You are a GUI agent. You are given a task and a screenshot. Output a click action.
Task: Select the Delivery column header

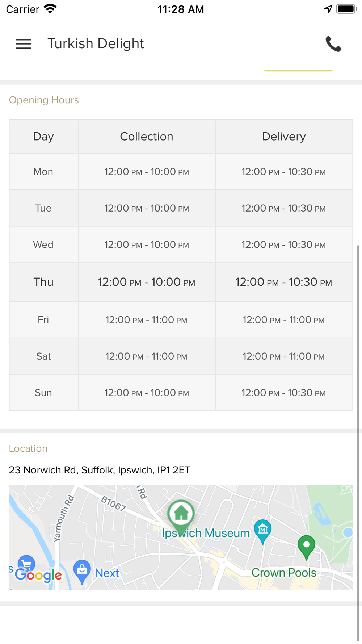284,137
